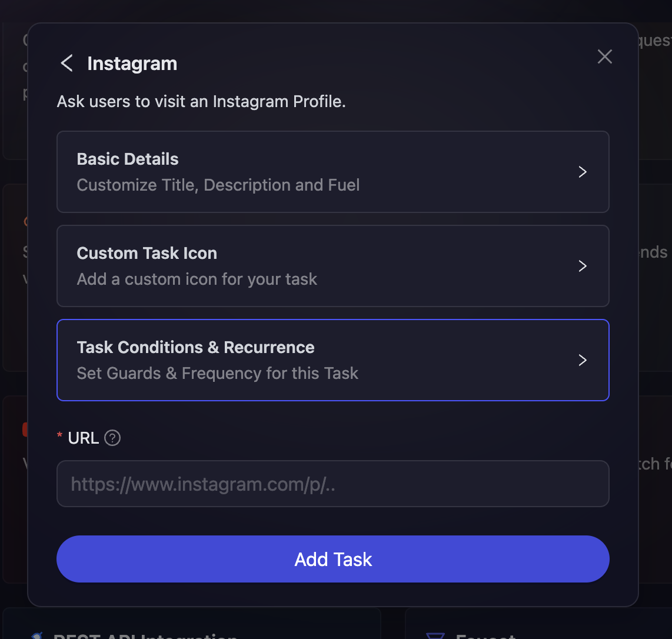Screen dimensions: 672x639
Task: Click the chevron on the Basic Details row
Action: (583, 172)
